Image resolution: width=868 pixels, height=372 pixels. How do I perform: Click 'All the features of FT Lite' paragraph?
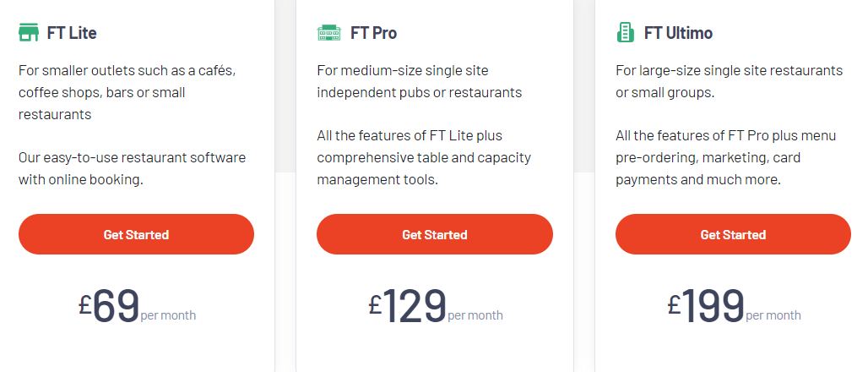[x=424, y=157]
